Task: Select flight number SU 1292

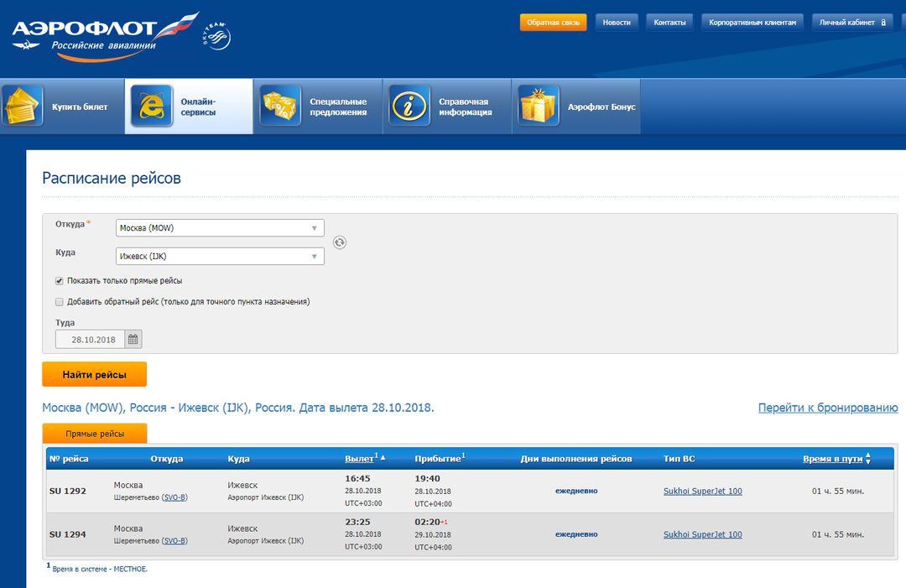Action: [68, 491]
